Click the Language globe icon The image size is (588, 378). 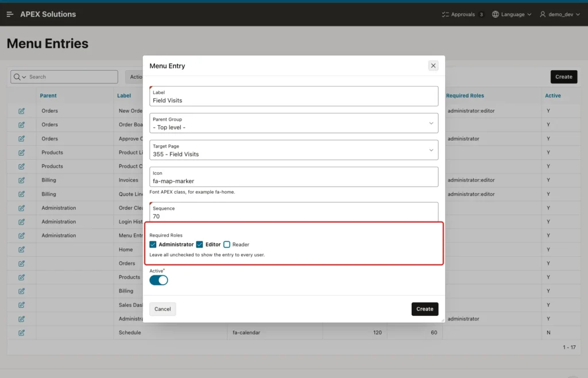coord(496,14)
